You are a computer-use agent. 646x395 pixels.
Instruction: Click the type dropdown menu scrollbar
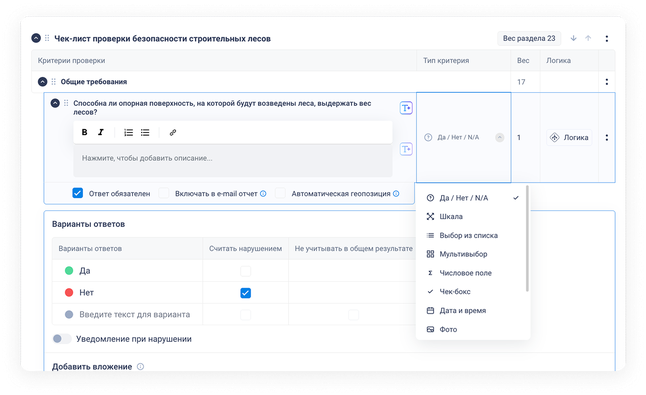point(527,239)
